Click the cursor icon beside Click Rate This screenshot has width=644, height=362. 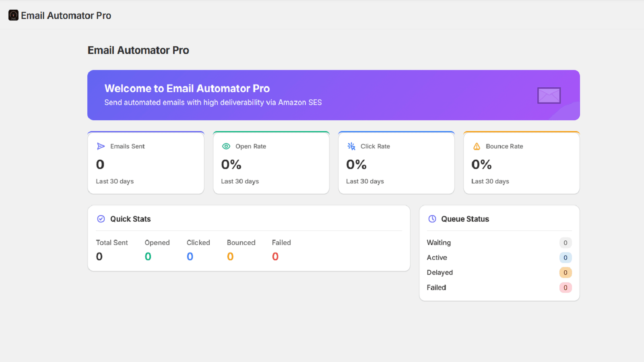click(x=351, y=146)
